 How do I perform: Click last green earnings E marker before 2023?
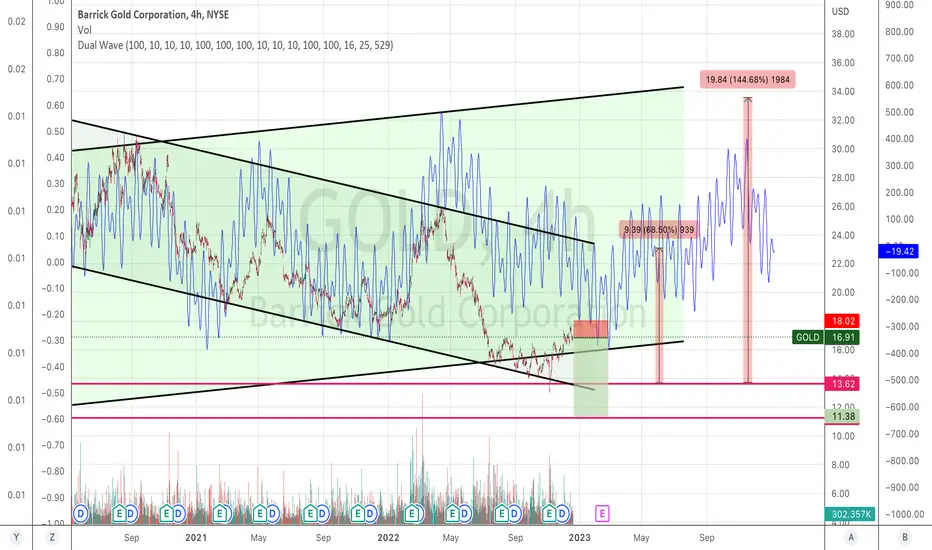click(x=549, y=513)
